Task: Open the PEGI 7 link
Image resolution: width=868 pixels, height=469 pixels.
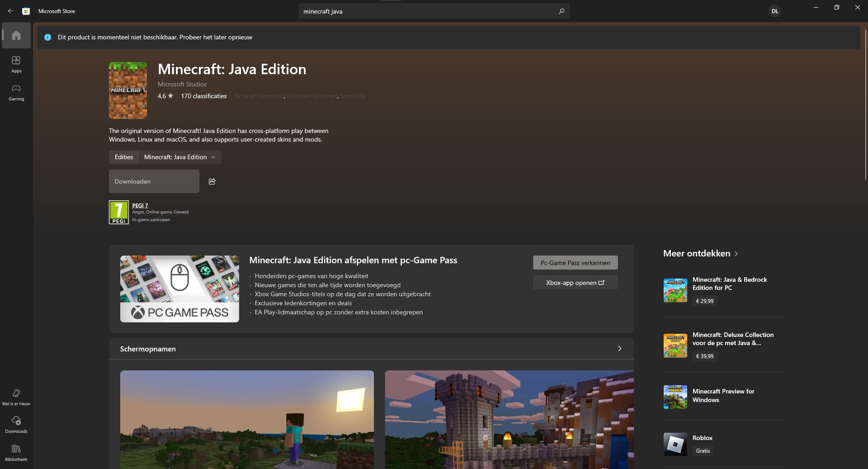Action: (x=140, y=205)
